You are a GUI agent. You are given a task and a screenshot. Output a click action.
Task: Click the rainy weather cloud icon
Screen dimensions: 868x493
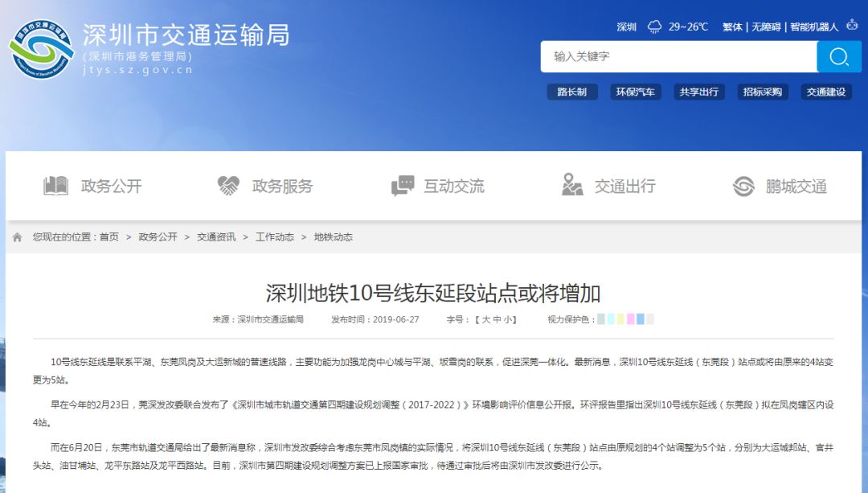click(x=654, y=27)
